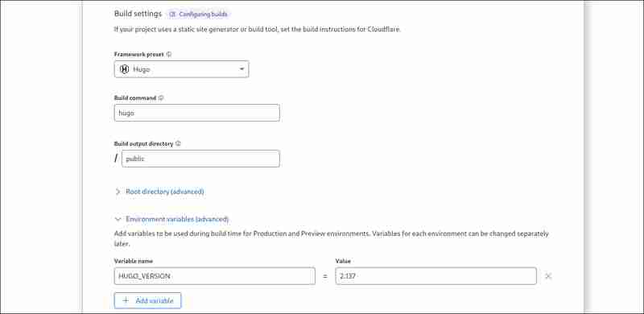This screenshot has height=314, width=644.
Task: Click into the Build command field
Action: (x=196, y=113)
